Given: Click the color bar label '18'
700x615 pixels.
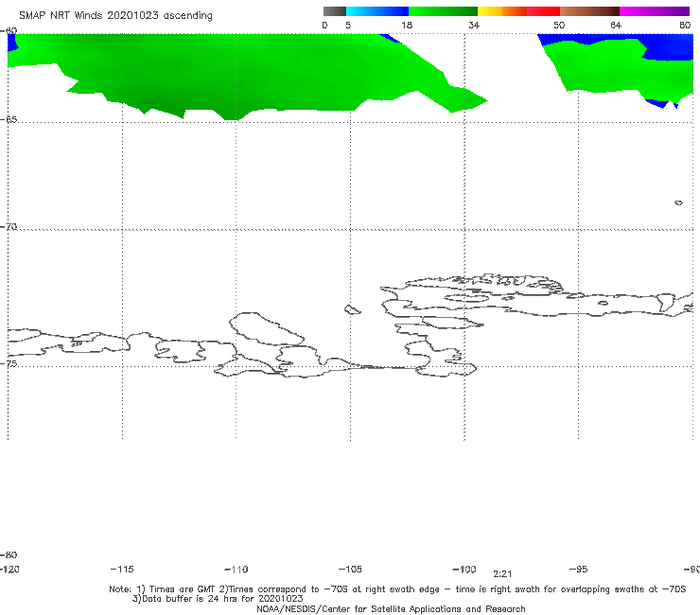Looking at the screenshot, I should coord(407,26).
